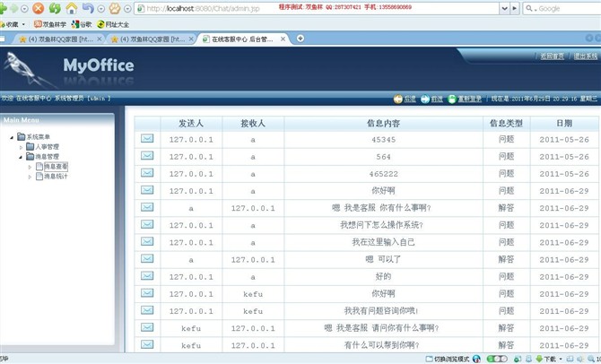Click the 重新登录 link text
601x364 pixels.
(470, 100)
